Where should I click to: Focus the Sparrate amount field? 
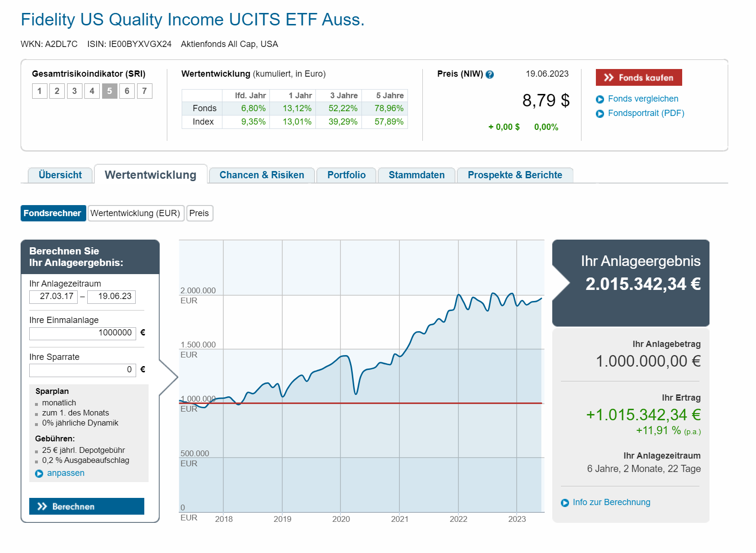(82, 370)
